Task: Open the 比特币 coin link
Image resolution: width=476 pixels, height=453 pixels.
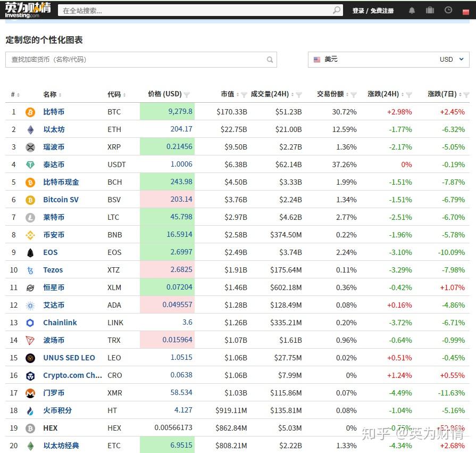Action: [54, 112]
